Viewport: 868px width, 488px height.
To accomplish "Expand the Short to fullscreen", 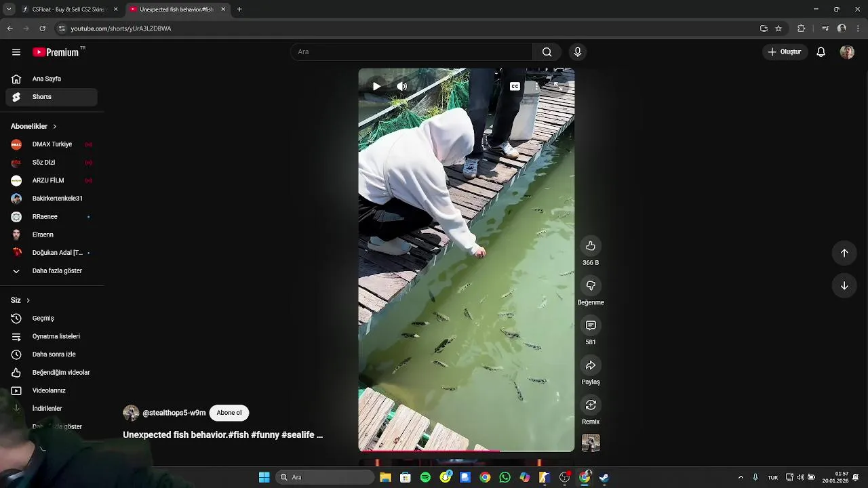I will click(557, 86).
